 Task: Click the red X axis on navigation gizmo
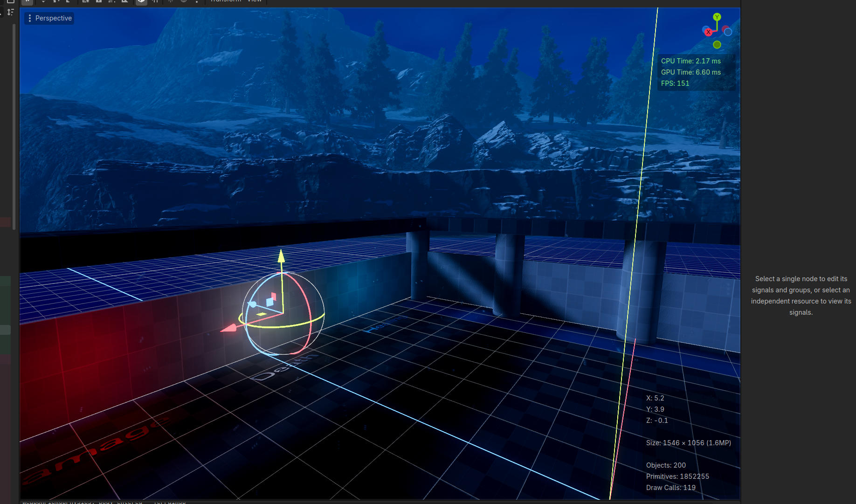tap(709, 32)
